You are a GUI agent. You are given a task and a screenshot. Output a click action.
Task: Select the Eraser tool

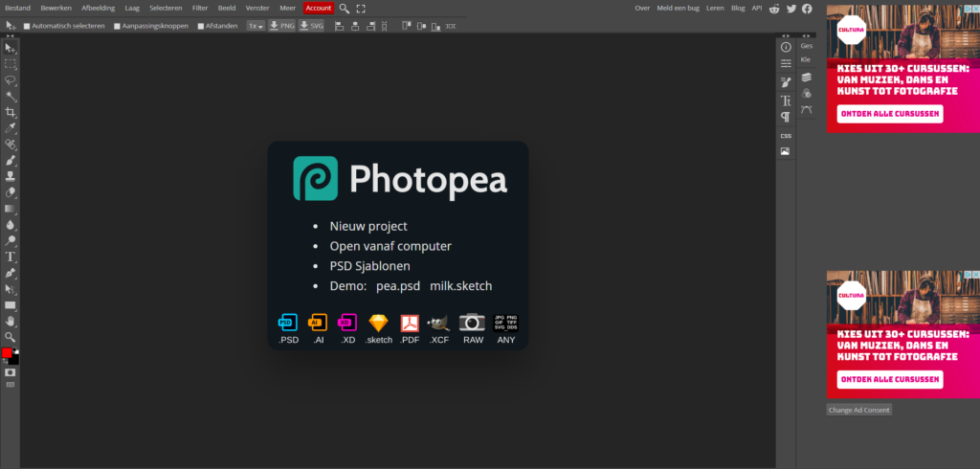[x=10, y=192]
